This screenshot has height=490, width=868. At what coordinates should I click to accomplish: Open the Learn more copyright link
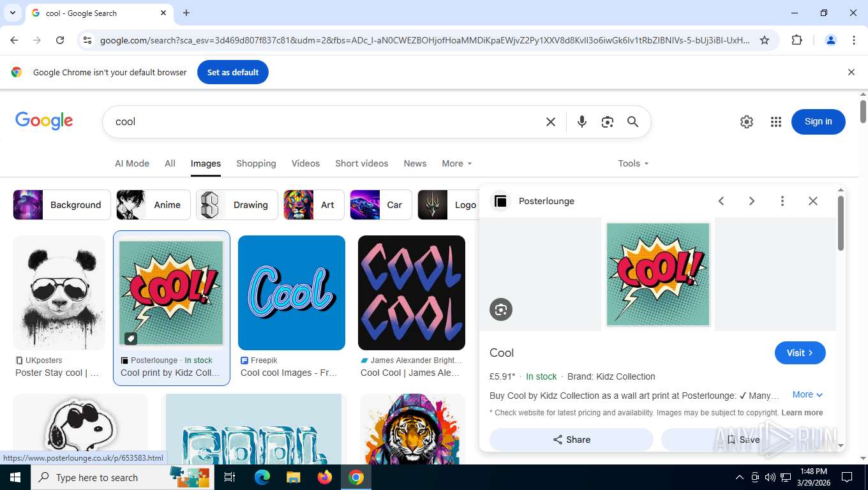point(802,413)
